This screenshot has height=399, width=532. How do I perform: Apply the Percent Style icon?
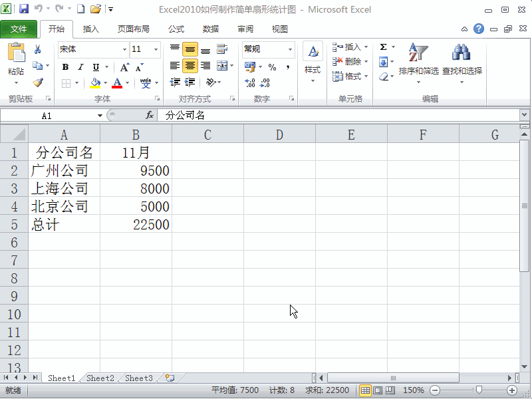pyautogui.click(x=273, y=67)
